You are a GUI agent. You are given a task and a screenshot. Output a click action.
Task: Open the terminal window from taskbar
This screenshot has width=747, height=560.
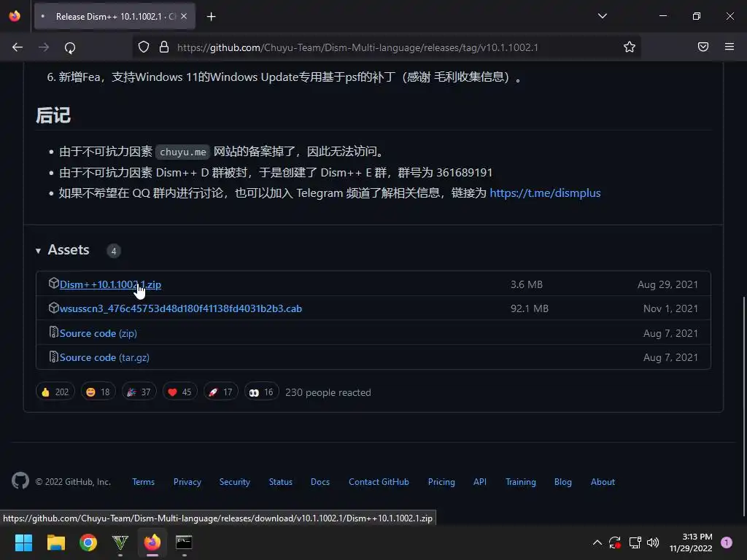click(x=184, y=542)
